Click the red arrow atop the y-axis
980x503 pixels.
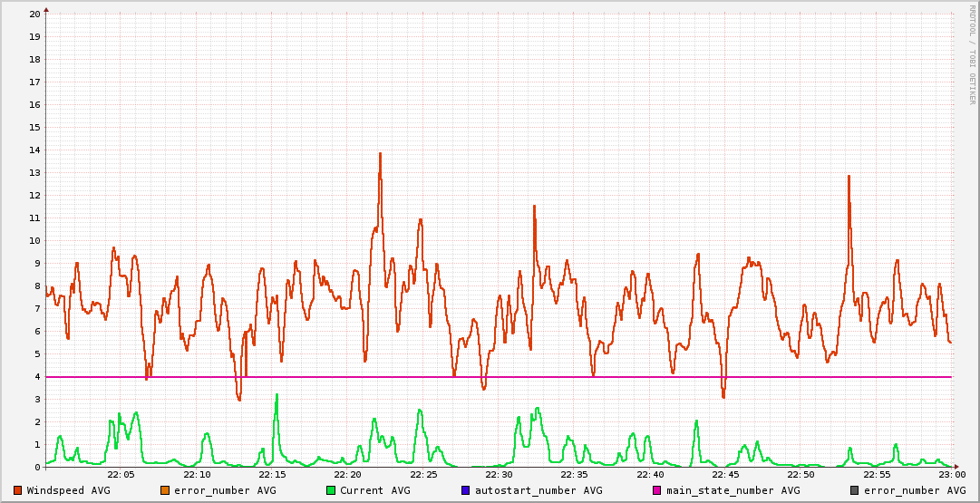46,9
